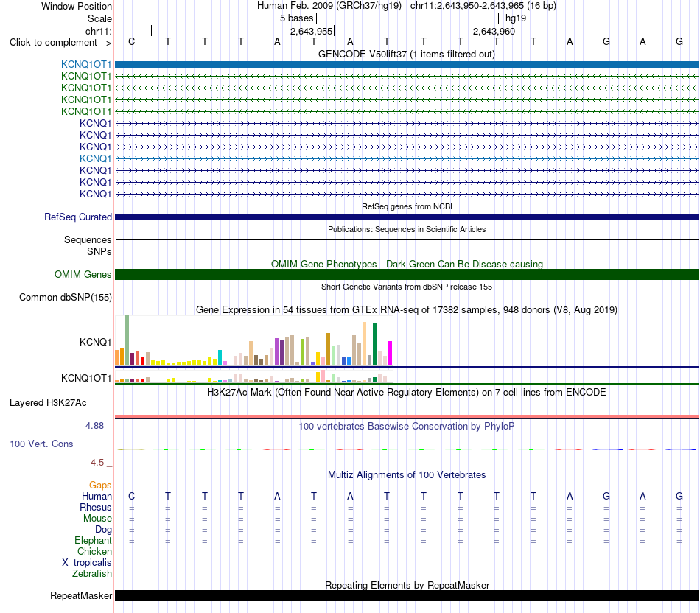Click the 'Scale' track label
700x613 pixels.
pos(100,18)
